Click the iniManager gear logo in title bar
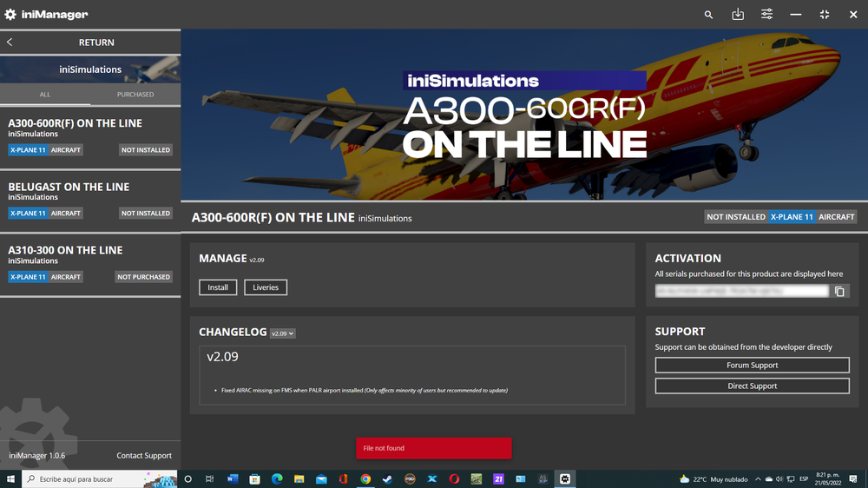This screenshot has height=488, width=868. pyautogui.click(x=10, y=15)
